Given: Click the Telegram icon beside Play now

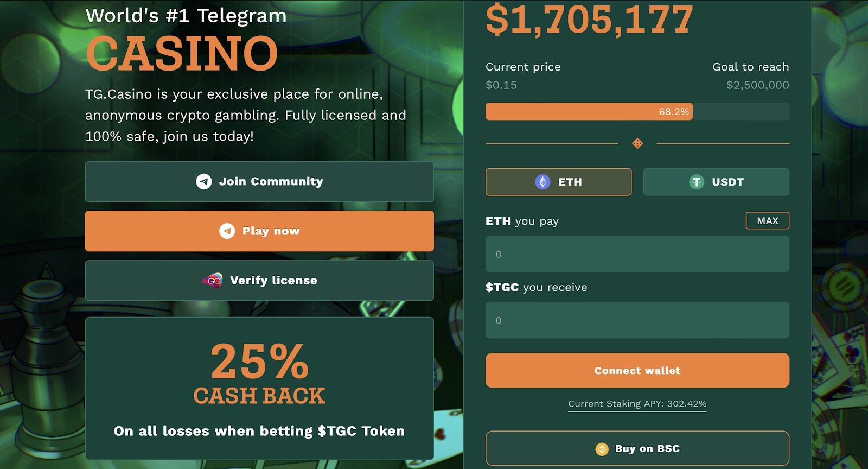Looking at the screenshot, I should point(227,231).
